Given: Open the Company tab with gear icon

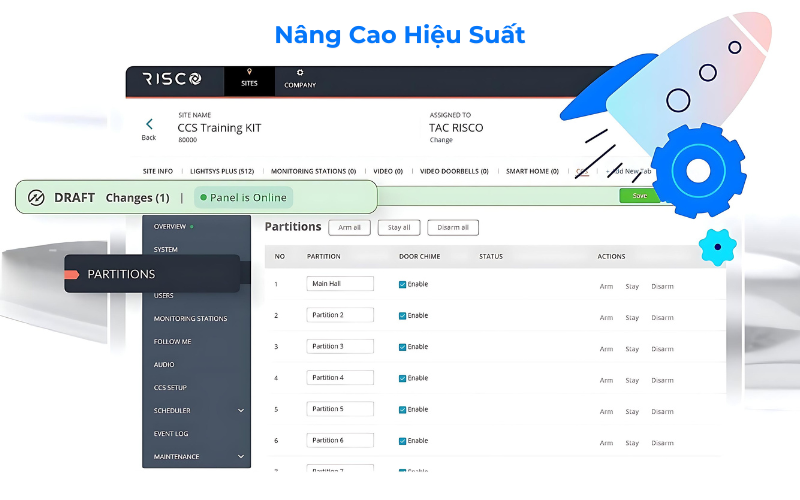Looking at the screenshot, I should click(x=300, y=81).
